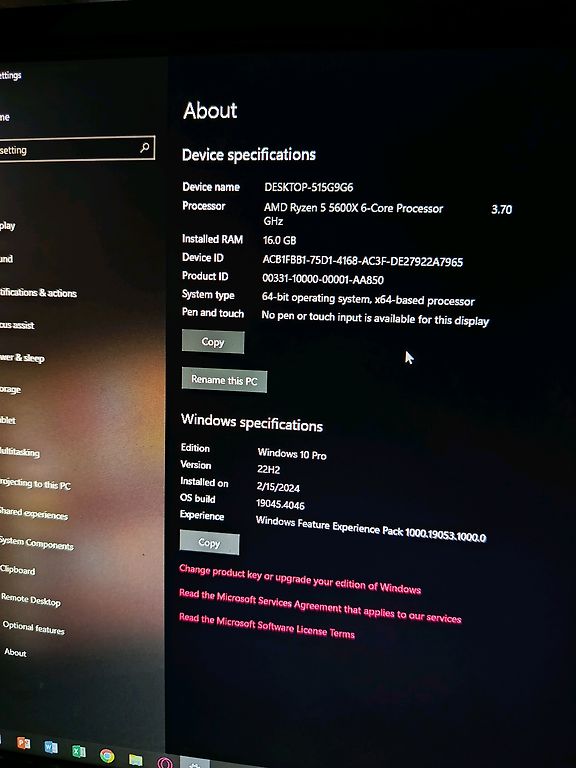This screenshot has height=768, width=576.
Task: Click version value 22H2
Action: pos(268,469)
